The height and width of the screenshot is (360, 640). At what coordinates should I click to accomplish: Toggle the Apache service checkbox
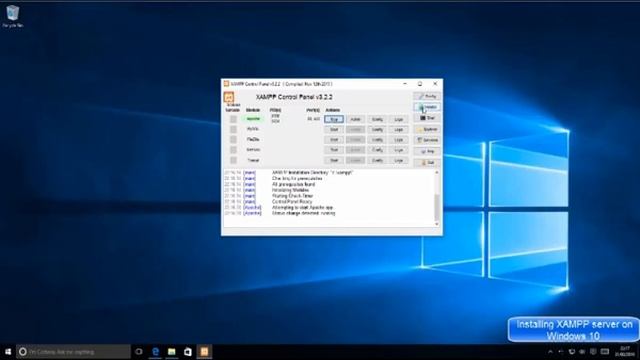tap(233, 119)
